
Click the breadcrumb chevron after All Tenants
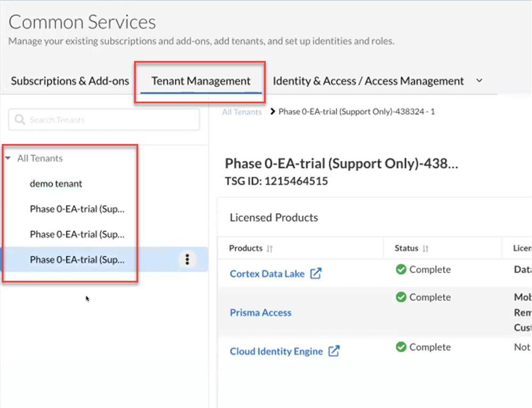[272, 112]
